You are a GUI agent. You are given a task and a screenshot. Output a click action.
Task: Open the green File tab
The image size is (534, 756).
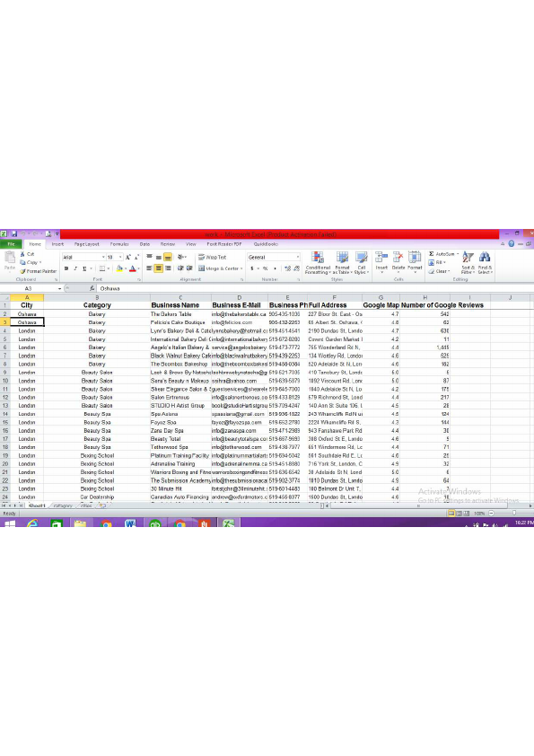11,244
